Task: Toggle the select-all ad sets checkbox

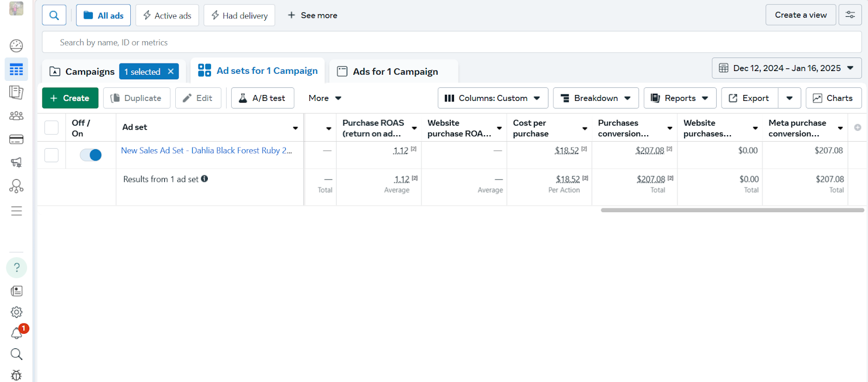Action: (x=52, y=128)
